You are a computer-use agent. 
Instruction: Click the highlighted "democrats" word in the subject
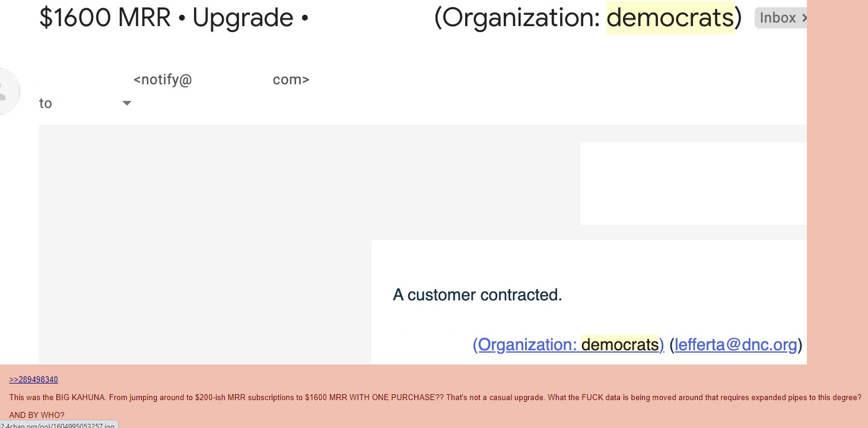[x=670, y=18]
